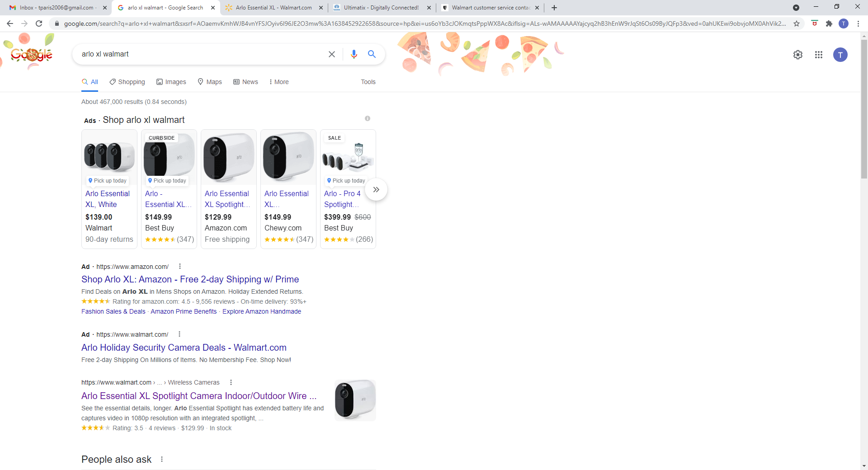Clear the search box text
Image resolution: width=868 pixels, height=470 pixels.
tap(331, 54)
